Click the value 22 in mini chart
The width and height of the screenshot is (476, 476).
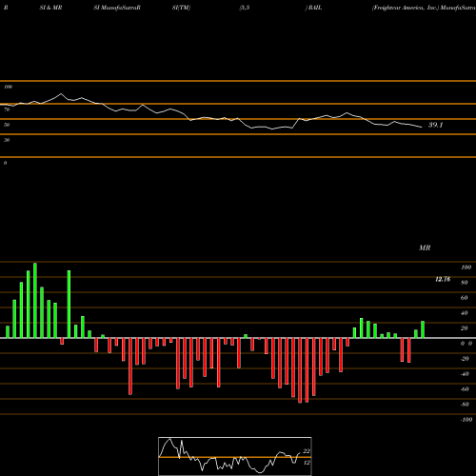(x=307, y=451)
